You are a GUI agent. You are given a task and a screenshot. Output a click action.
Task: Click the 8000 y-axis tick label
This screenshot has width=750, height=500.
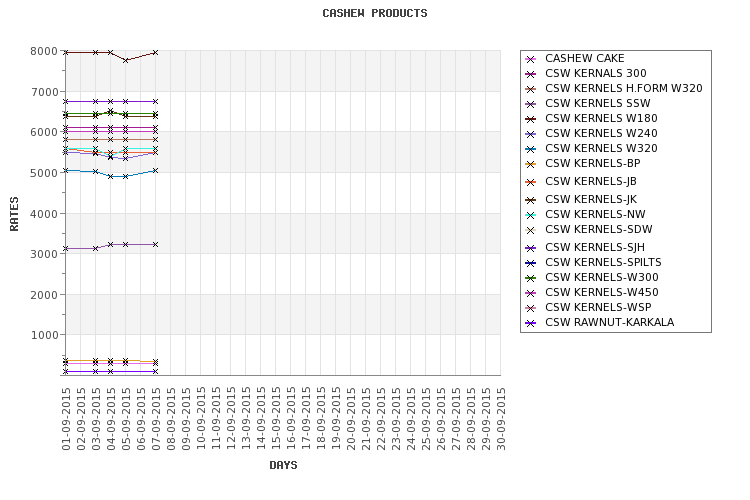[44, 51]
